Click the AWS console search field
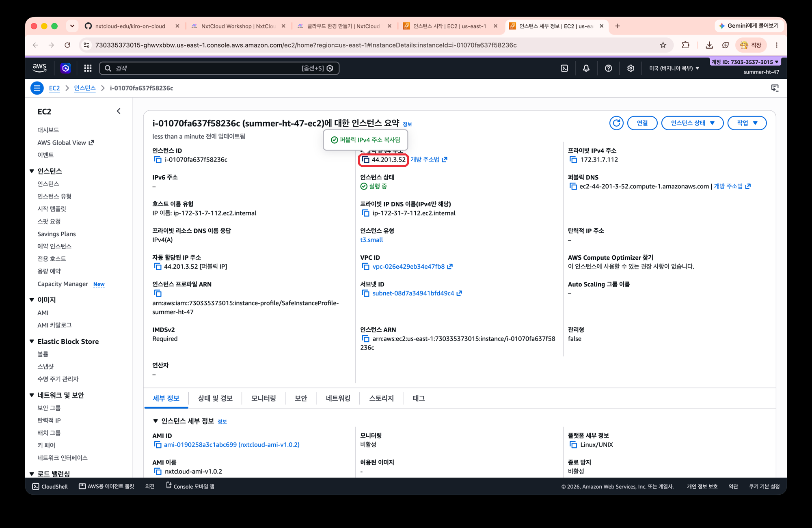This screenshot has width=812, height=528. [x=219, y=68]
